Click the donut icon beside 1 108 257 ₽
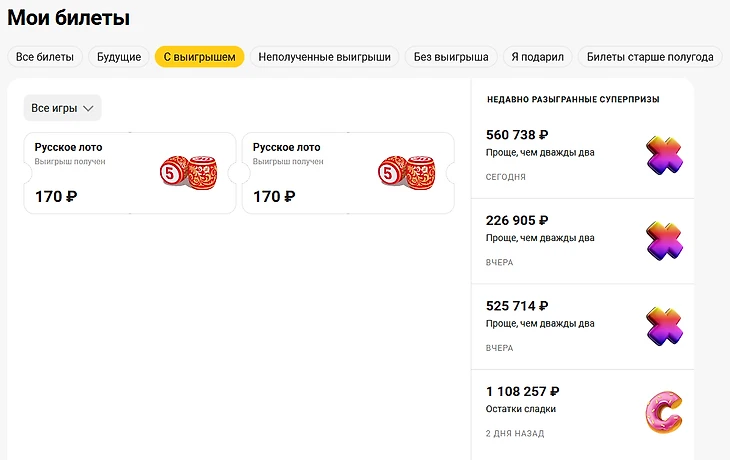 [x=664, y=412]
